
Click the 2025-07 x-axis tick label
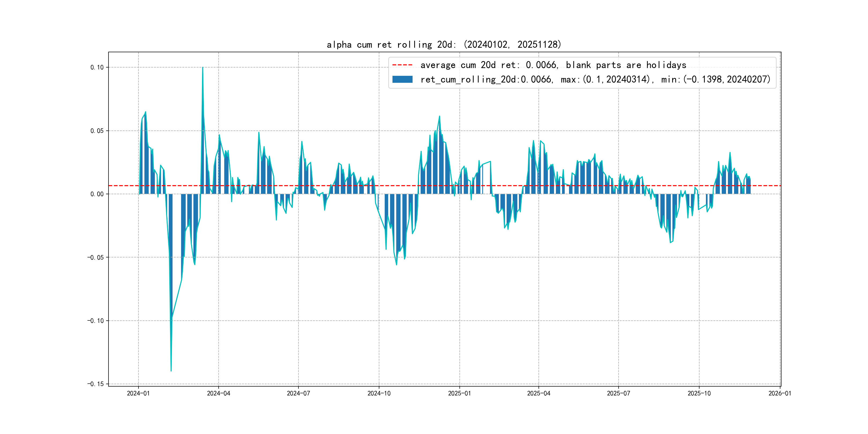tap(618, 393)
